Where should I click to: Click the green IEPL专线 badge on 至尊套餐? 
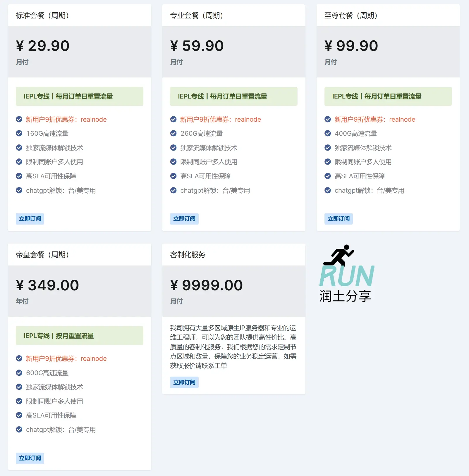[388, 96]
